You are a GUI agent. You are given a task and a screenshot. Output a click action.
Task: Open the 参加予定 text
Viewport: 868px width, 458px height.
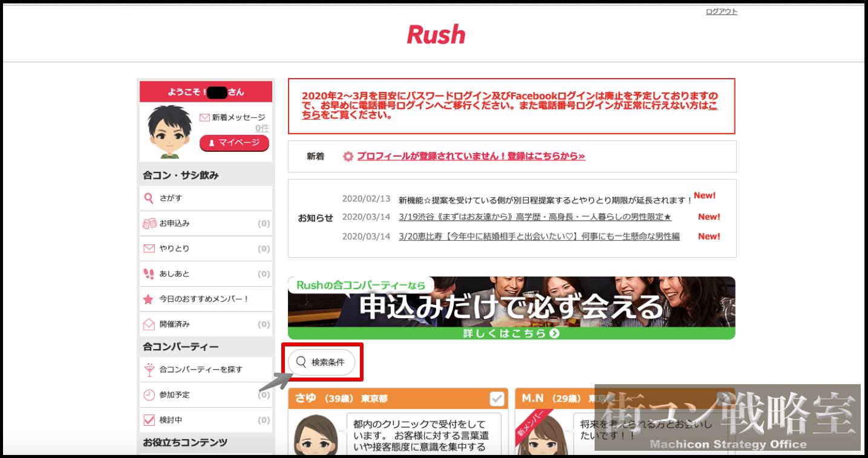point(174,395)
